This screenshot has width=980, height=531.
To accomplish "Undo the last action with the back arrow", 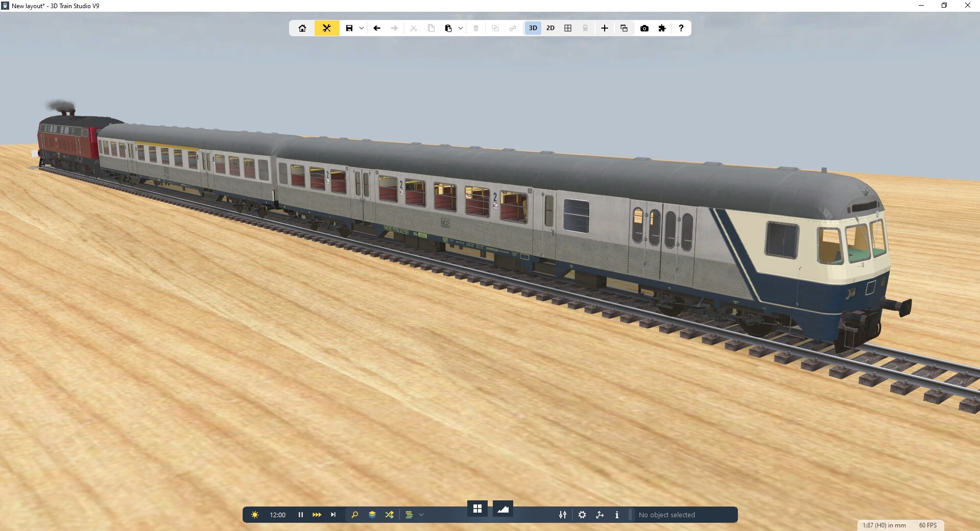I will 377,28.
